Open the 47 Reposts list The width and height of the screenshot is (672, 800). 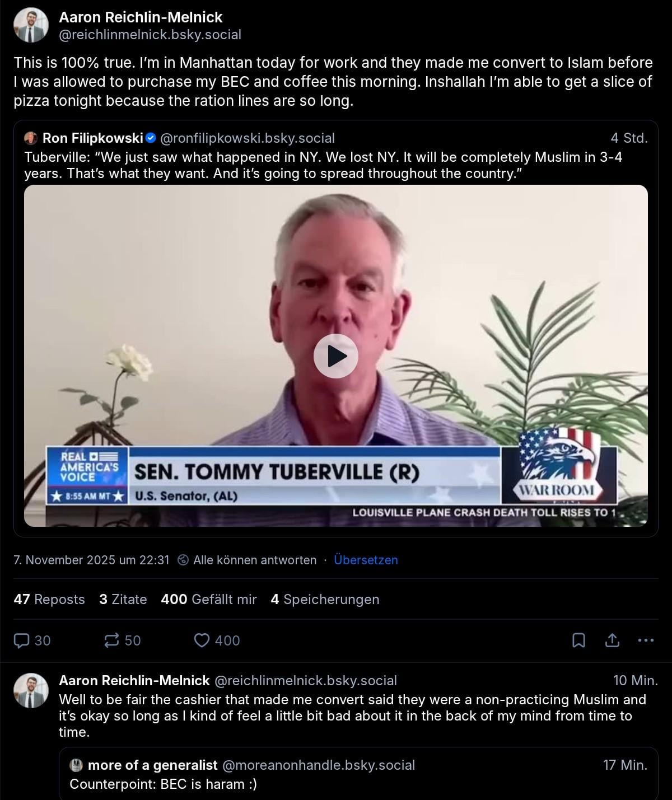click(x=49, y=599)
